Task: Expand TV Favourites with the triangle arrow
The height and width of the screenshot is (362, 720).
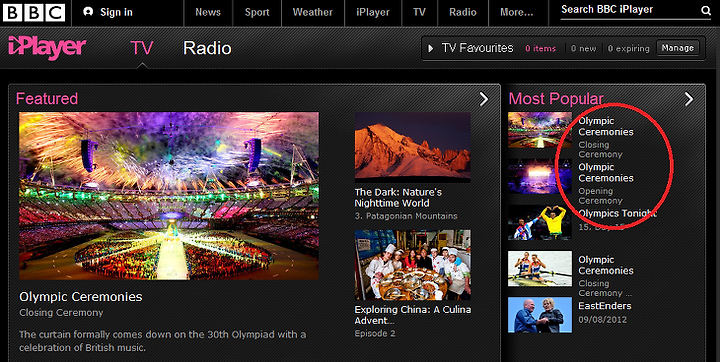Action: [431, 48]
